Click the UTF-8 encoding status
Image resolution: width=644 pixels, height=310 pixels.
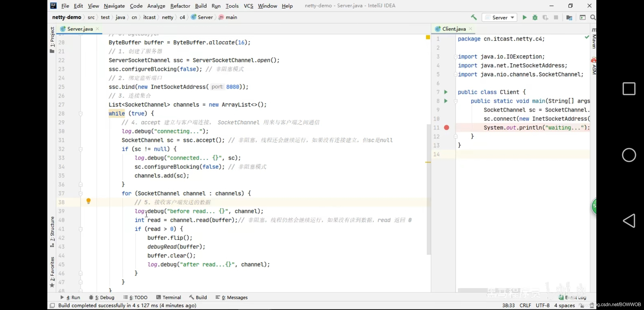coord(542,305)
